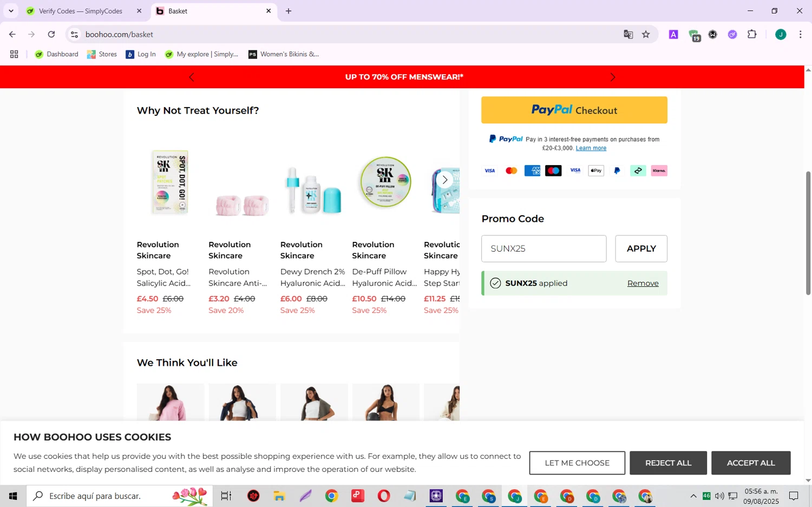Open the Chrome profile J avatar
This screenshot has height=507, width=812.
coord(780,34)
